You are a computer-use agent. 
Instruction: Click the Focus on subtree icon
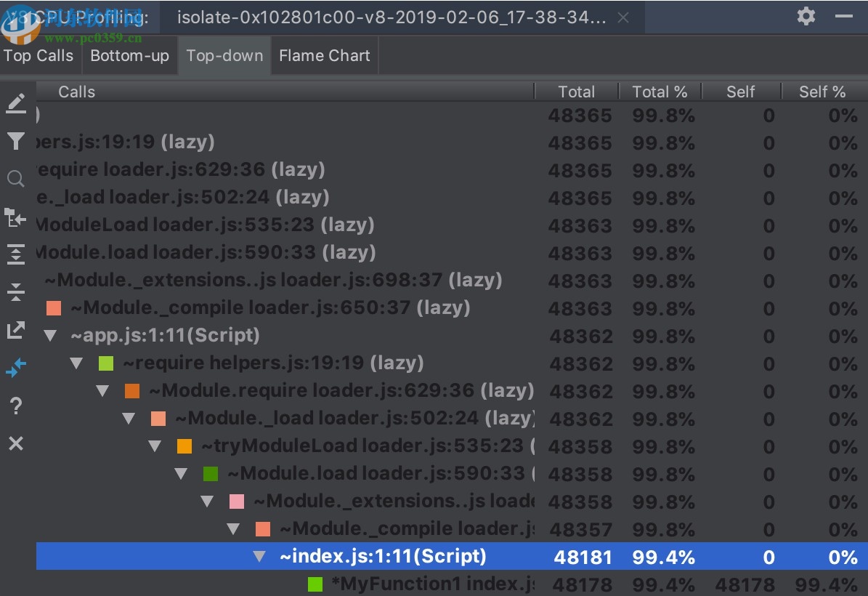(x=15, y=217)
